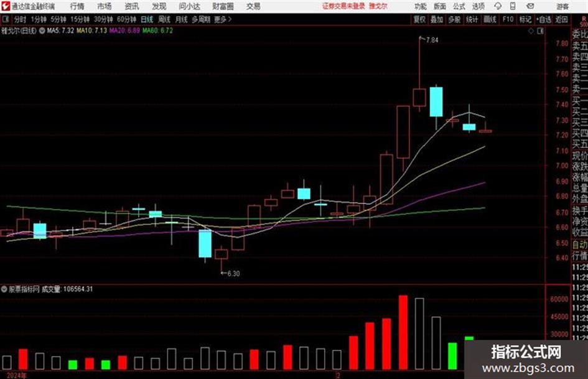Viewport: 588px width, 379px height.
Task: Open the 版面 menu
Action: [440, 6]
